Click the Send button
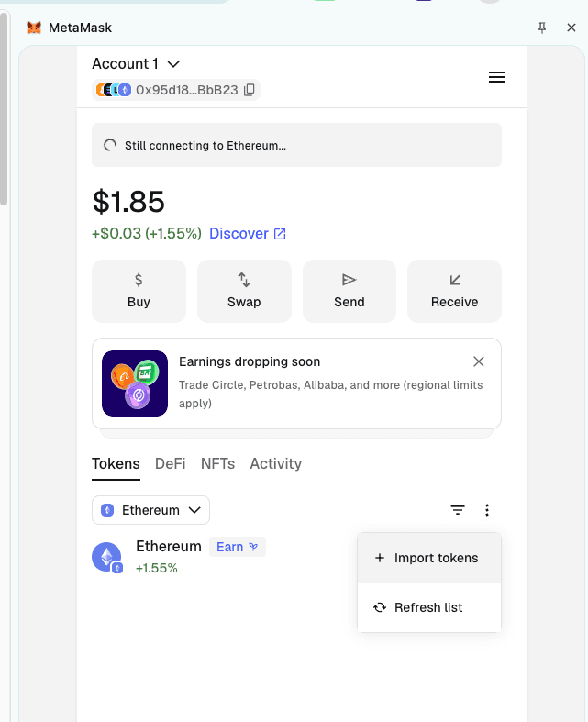Image resolution: width=588 pixels, height=722 pixels. 349,291
